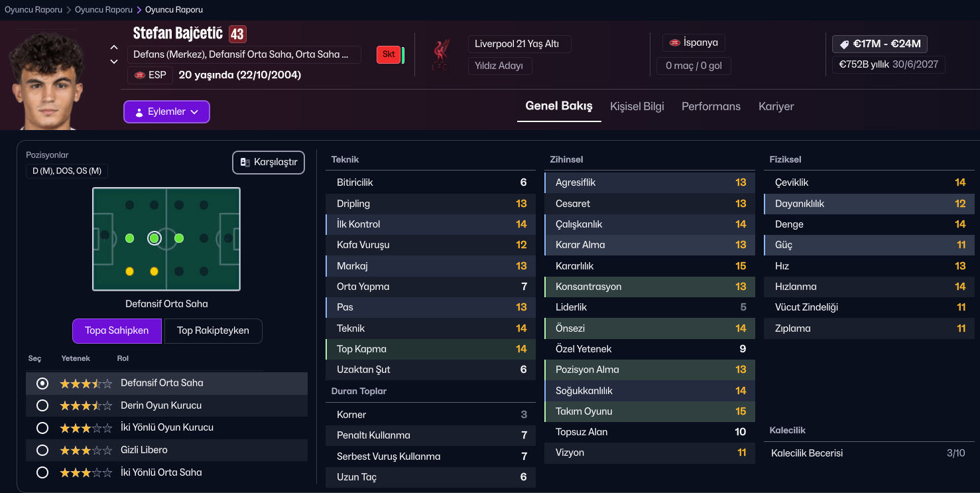Click the 43 squad number badge
The height and width of the screenshot is (493, 980).
237,34
